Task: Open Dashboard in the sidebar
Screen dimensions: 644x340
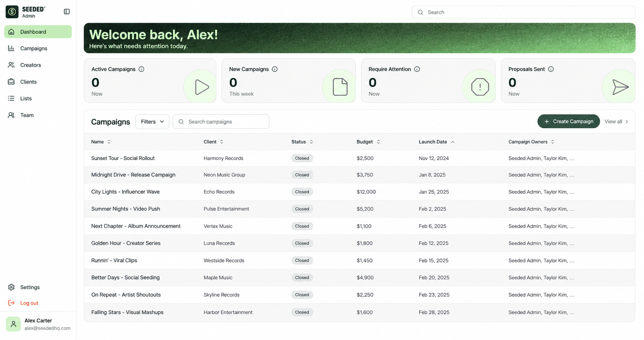Action: pos(38,32)
